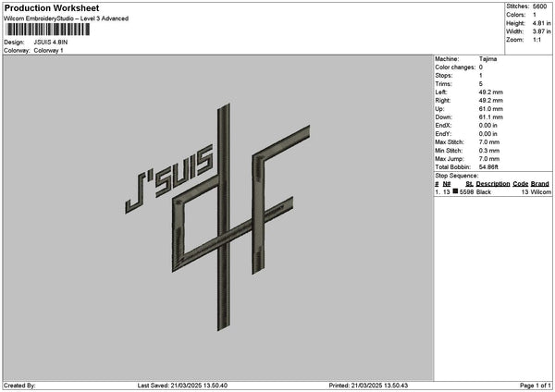The image size is (555, 392).
Task: Select the Colors count value
Action: coord(535,15)
